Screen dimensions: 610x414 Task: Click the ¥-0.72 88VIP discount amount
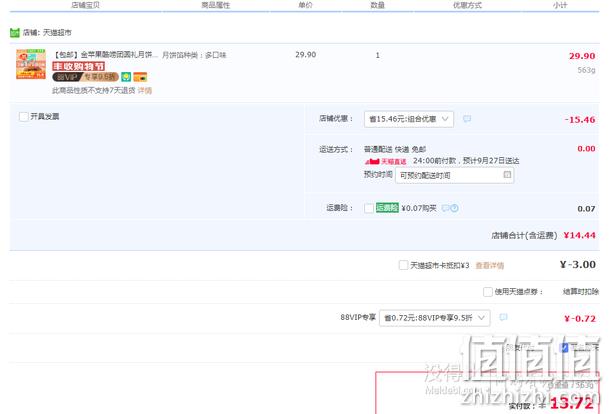[x=580, y=319]
